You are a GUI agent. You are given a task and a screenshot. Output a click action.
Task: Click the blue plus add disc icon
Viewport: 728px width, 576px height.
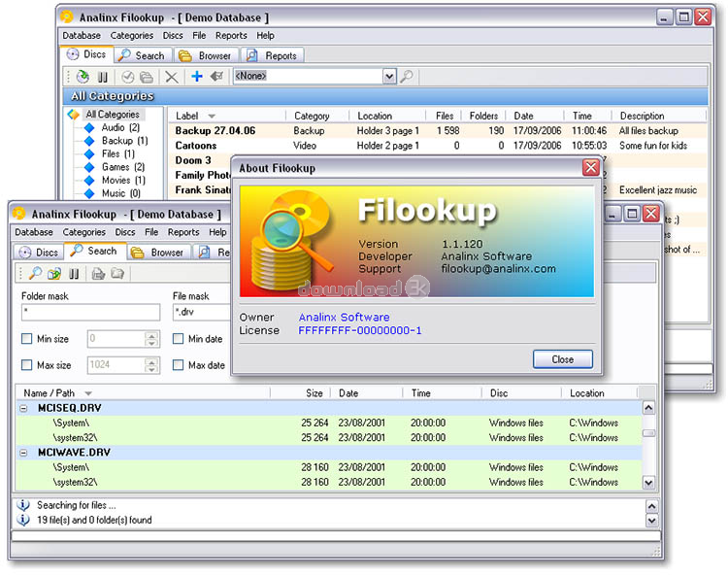[197, 77]
